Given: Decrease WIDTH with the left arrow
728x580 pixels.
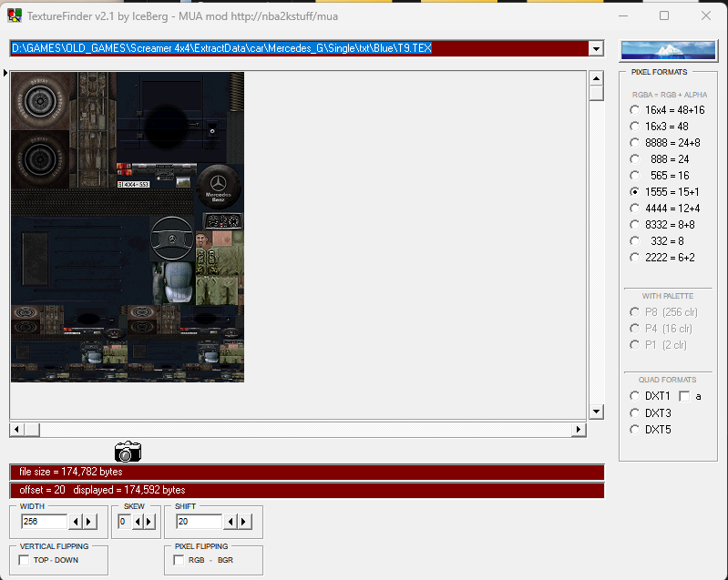Looking at the screenshot, I should pyautogui.click(x=76, y=522).
